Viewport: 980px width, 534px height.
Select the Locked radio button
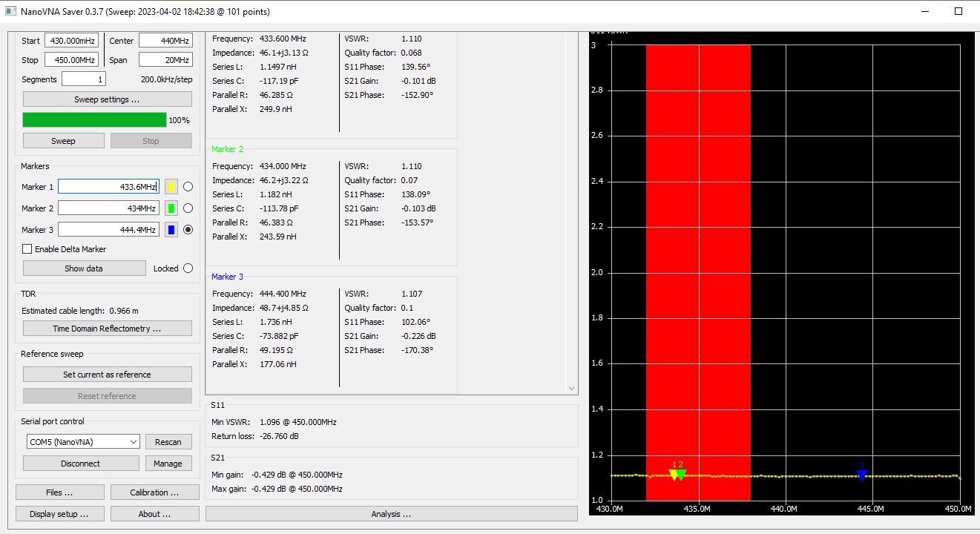(188, 268)
